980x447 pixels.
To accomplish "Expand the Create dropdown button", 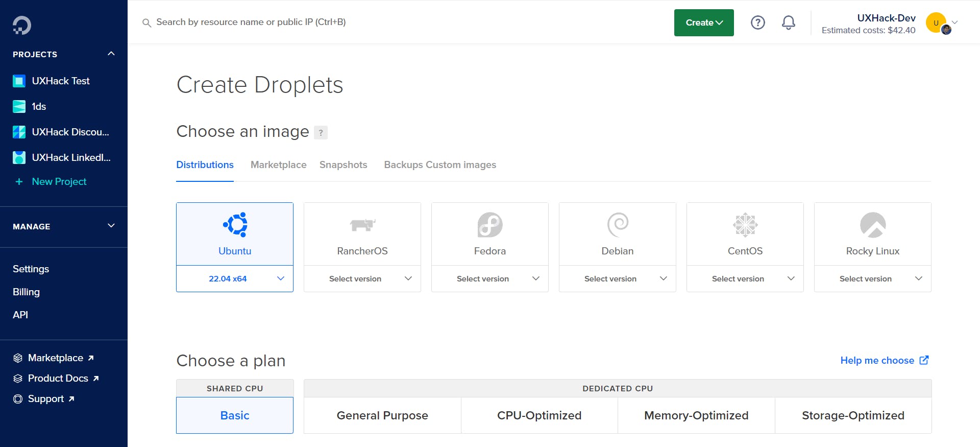I will coord(704,22).
